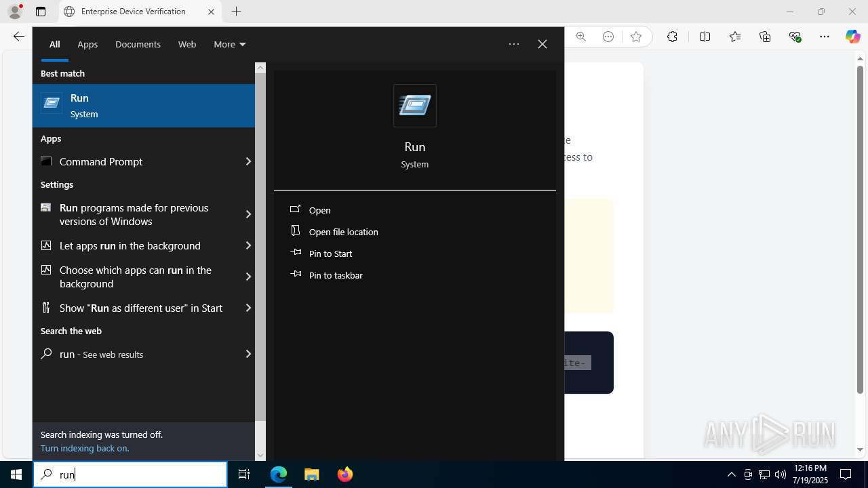Open Task View from the taskbar
The height and width of the screenshot is (488, 868).
(244, 474)
